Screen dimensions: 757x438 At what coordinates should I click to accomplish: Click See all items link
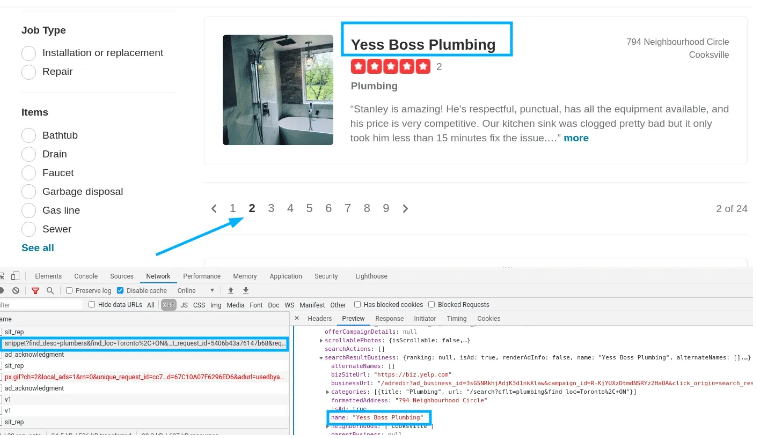[x=38, y=248]
